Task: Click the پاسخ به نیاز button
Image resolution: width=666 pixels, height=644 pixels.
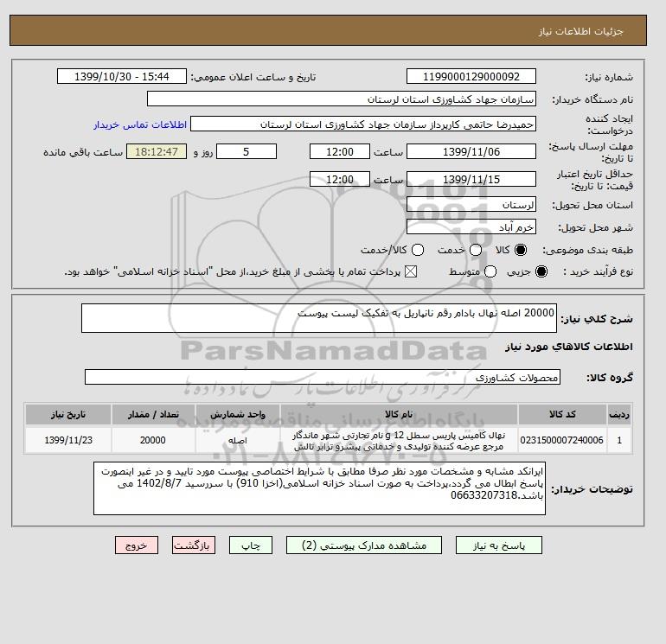Action: tap(499, 545)
